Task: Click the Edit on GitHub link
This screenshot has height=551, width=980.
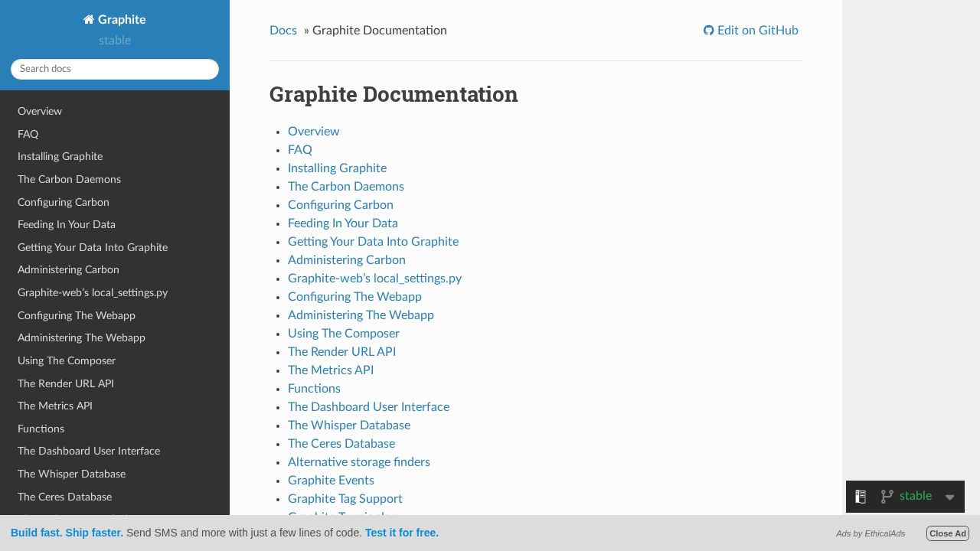Action: [x=751, y=31]
